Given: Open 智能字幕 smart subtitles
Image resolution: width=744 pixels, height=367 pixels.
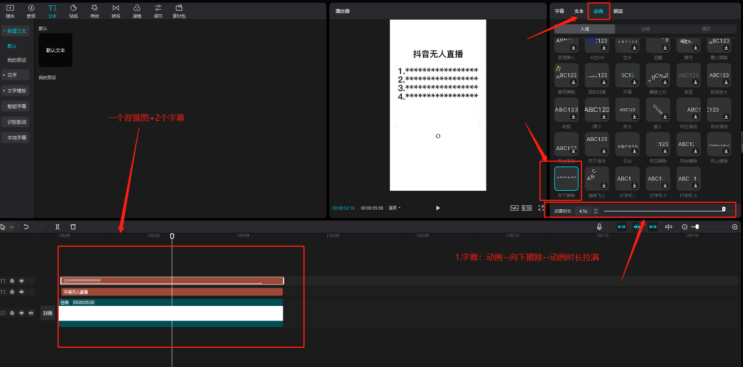Looking at the screenshot, I should (x=15, y=106).
